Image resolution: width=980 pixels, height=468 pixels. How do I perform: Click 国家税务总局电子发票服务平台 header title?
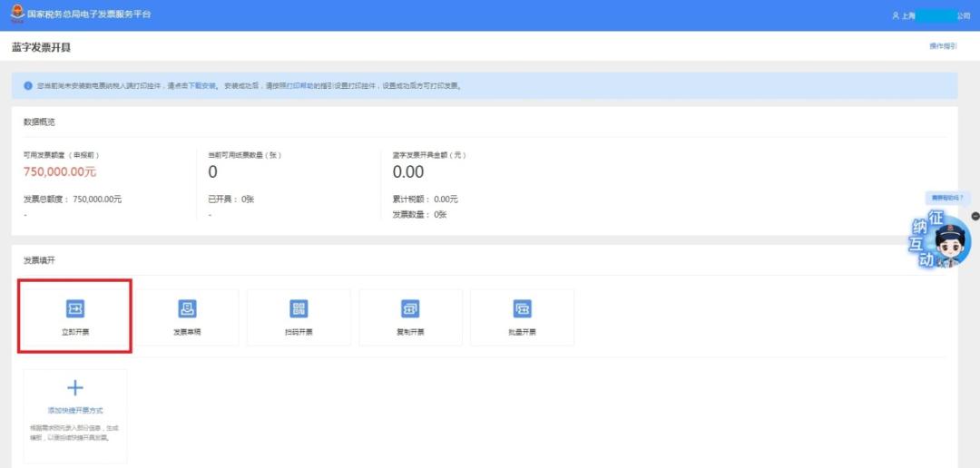point(90,15)
